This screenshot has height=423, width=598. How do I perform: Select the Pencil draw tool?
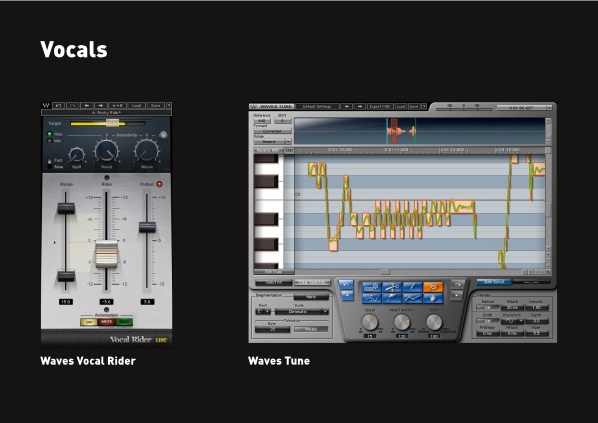[x=413, y=287]
